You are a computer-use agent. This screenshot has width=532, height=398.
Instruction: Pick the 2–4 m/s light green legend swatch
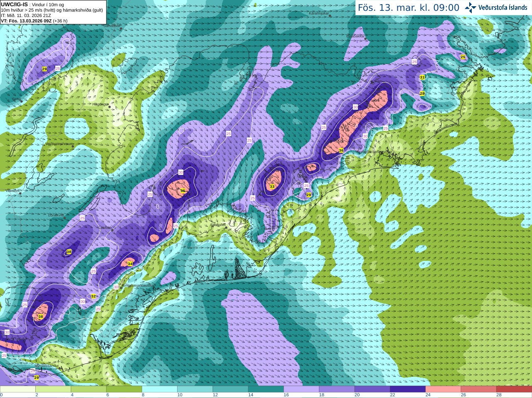tap(53, 389)
